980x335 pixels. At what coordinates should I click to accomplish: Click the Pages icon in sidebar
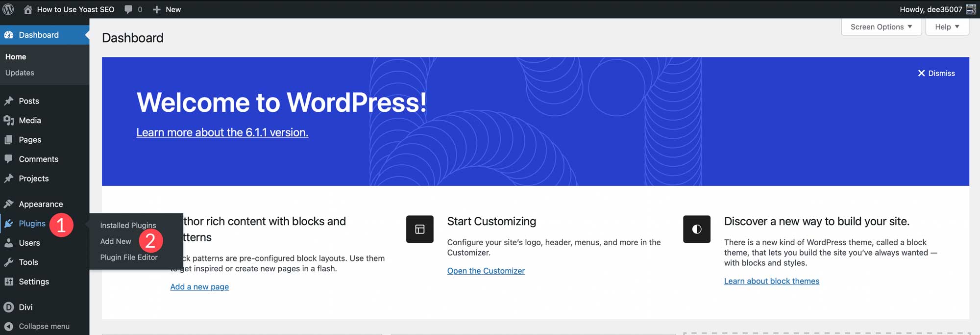[x=9, y=140]
